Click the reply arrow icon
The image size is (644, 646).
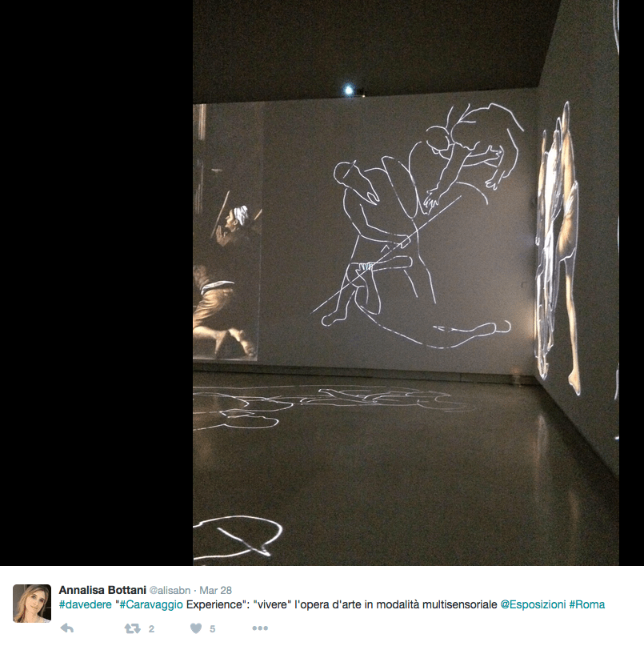pos(66,628)
